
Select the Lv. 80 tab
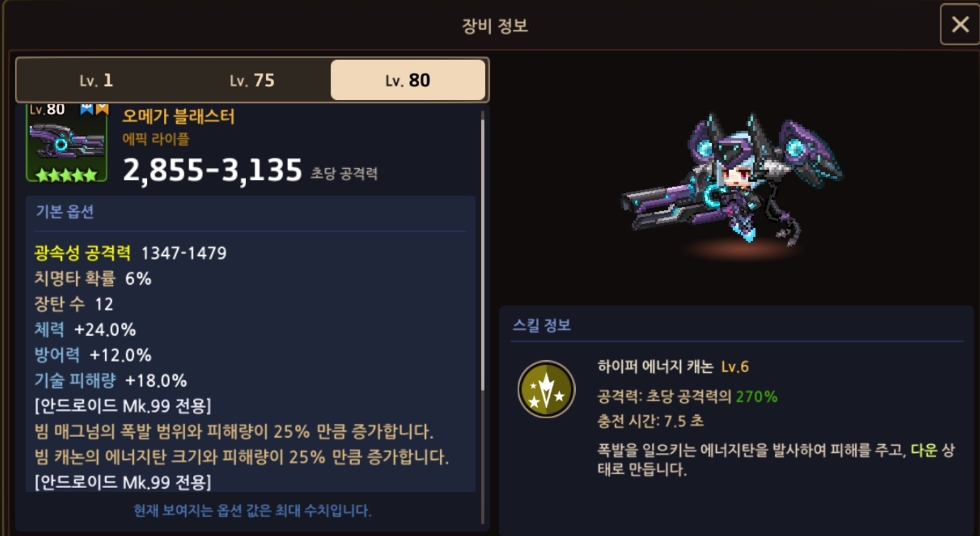click(408, 80)
